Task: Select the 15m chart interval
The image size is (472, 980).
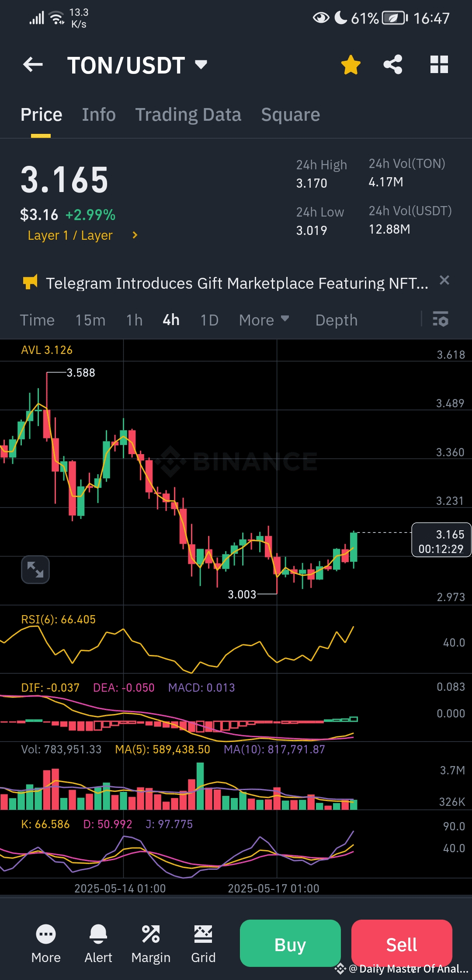Action: (x=90, y=320)
